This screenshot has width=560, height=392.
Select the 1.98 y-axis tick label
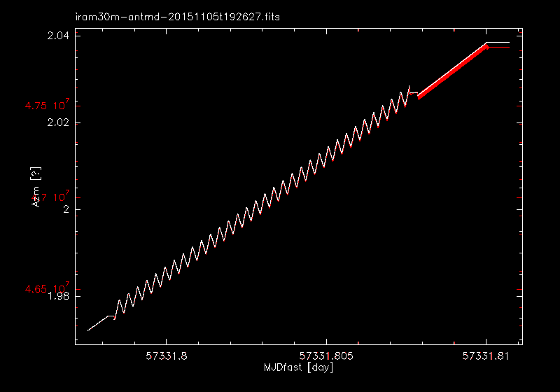[57, 296]
